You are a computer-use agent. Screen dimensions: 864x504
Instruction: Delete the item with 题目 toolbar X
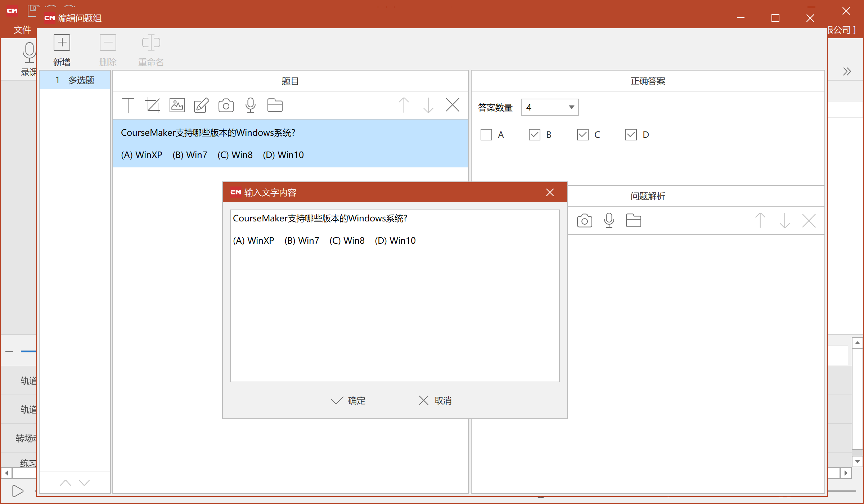pos(453,105)
